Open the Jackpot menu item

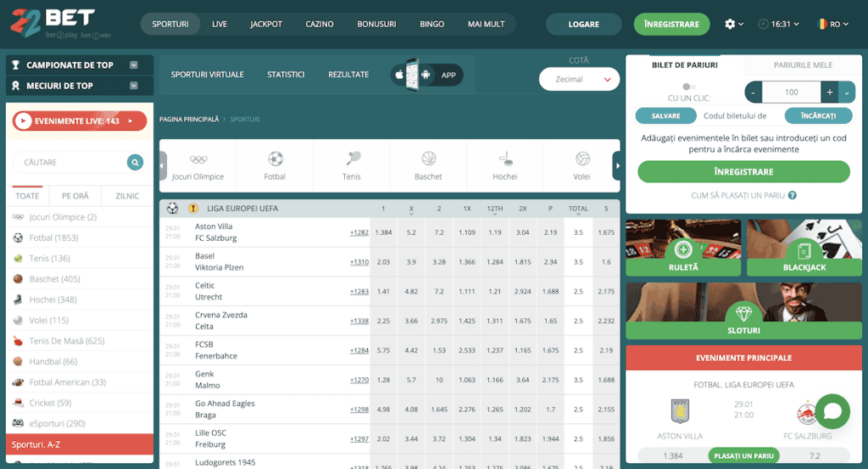point(266,25)
